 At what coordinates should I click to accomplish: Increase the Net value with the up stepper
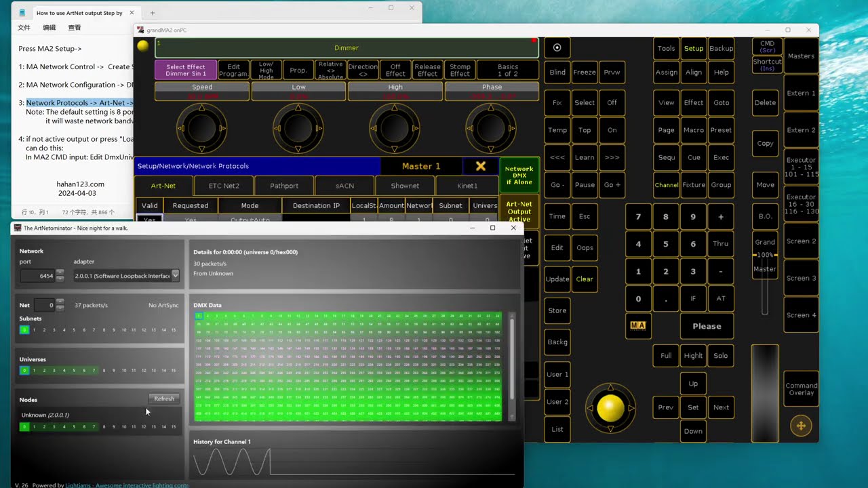coord(60,302)
